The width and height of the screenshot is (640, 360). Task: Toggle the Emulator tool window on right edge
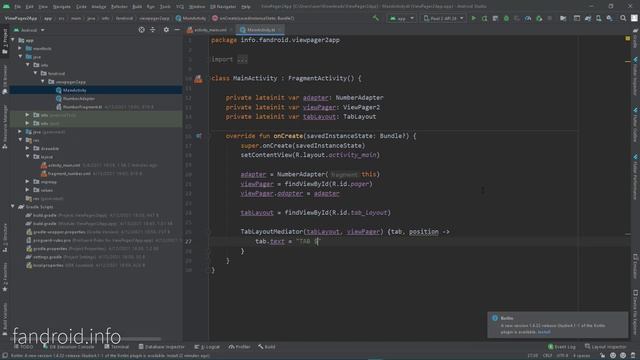tap(635, 266)
